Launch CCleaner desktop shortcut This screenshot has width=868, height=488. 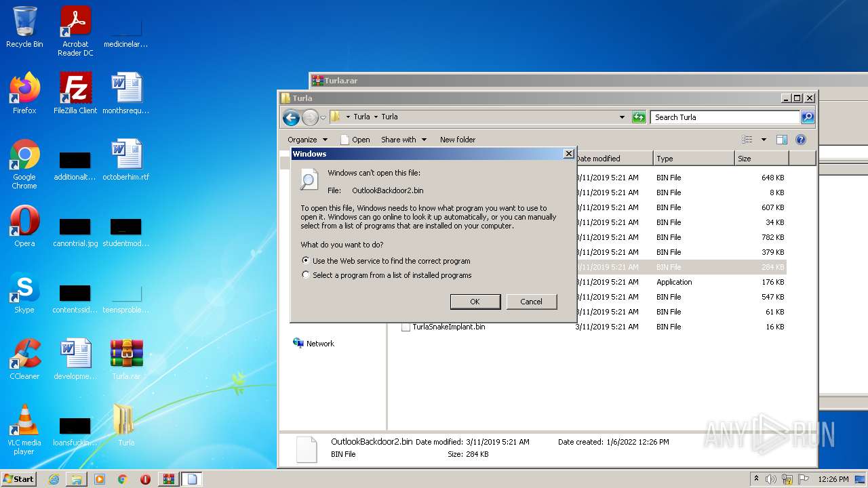point(24,359)
